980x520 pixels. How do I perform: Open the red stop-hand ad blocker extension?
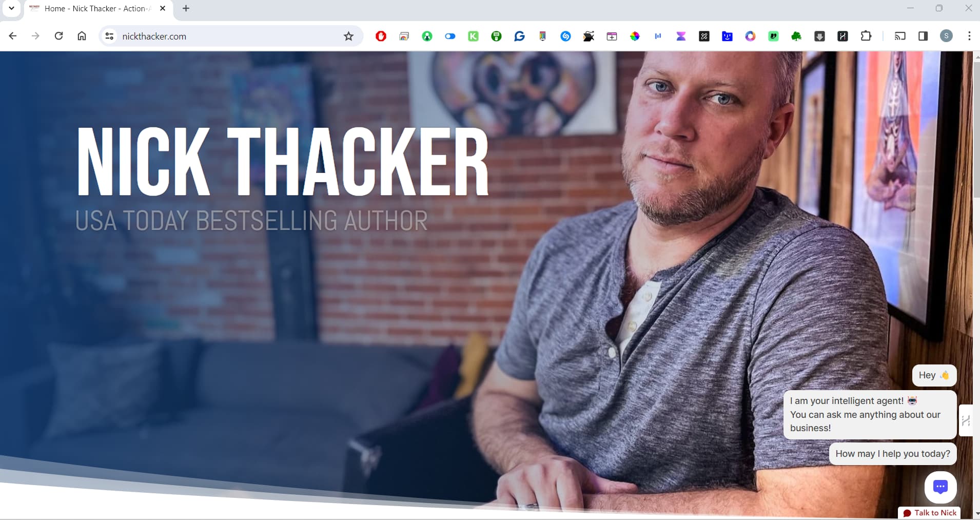pos(381,36)
